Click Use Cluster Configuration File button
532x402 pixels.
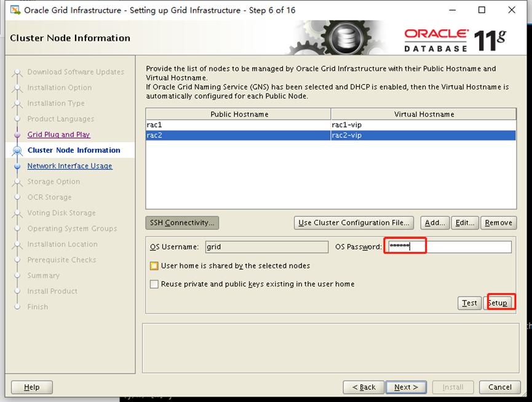[x=354, y=223]
